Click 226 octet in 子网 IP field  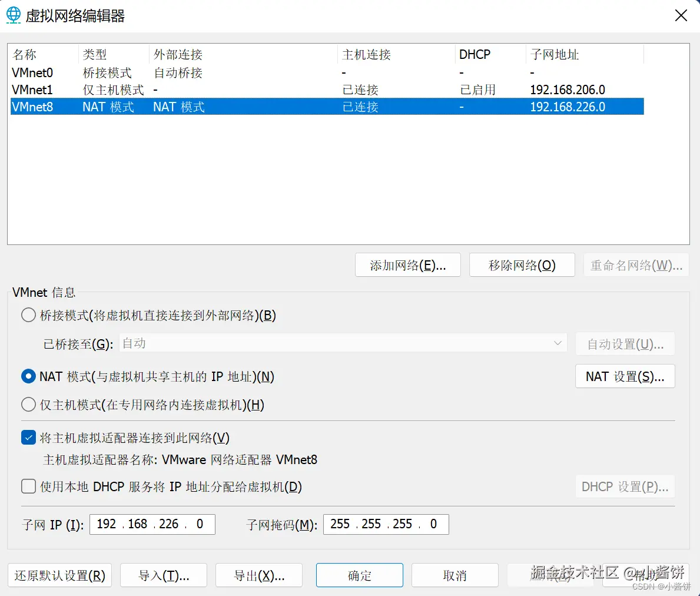point(169,524)
